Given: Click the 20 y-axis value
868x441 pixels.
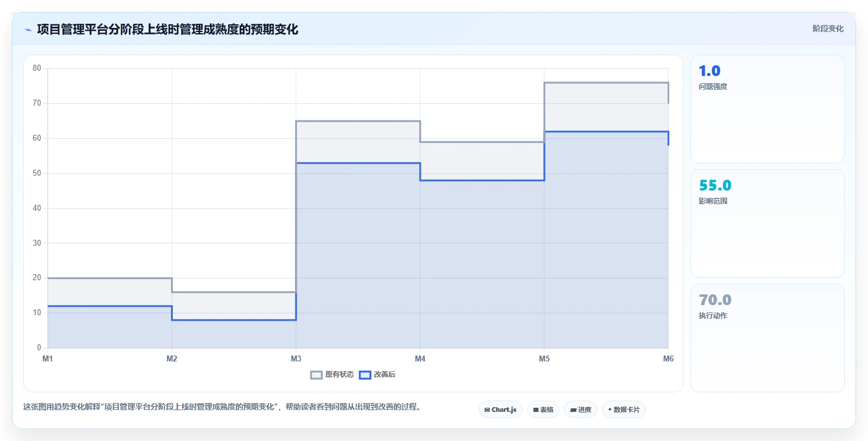Looking at the screenshot, I should click(x=37, y=278).
